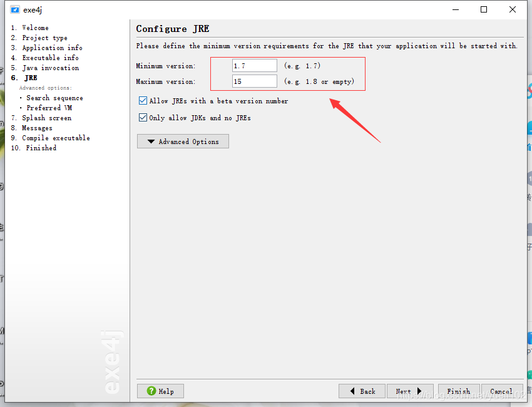Go to step 7 Splash screen
The image size is (532, 407).
pyautogui.click(x=41, y=118)
